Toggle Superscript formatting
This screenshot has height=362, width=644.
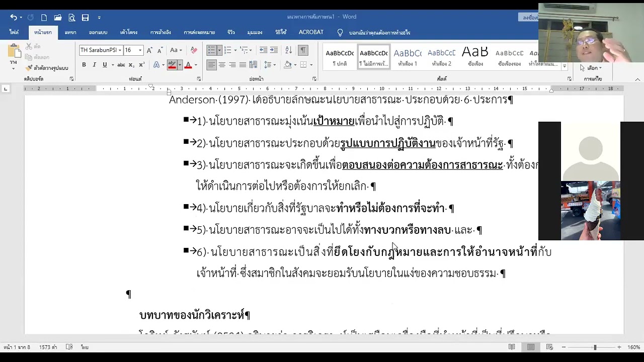click(142, 65)
